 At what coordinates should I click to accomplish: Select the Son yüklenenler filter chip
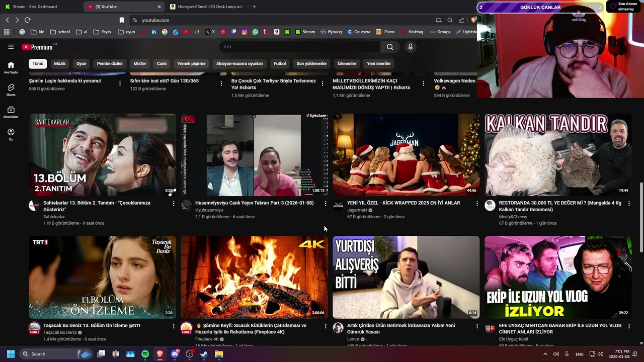(311, 63)
